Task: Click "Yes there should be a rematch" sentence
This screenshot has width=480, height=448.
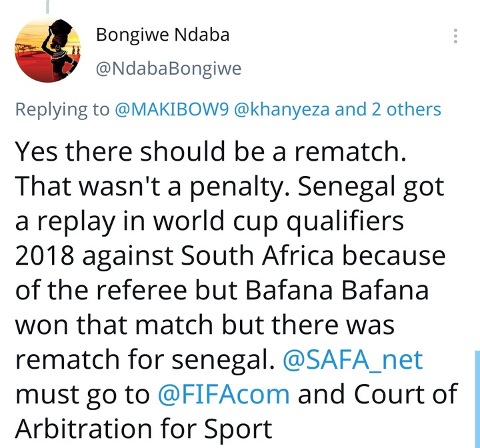Action: 211,153
